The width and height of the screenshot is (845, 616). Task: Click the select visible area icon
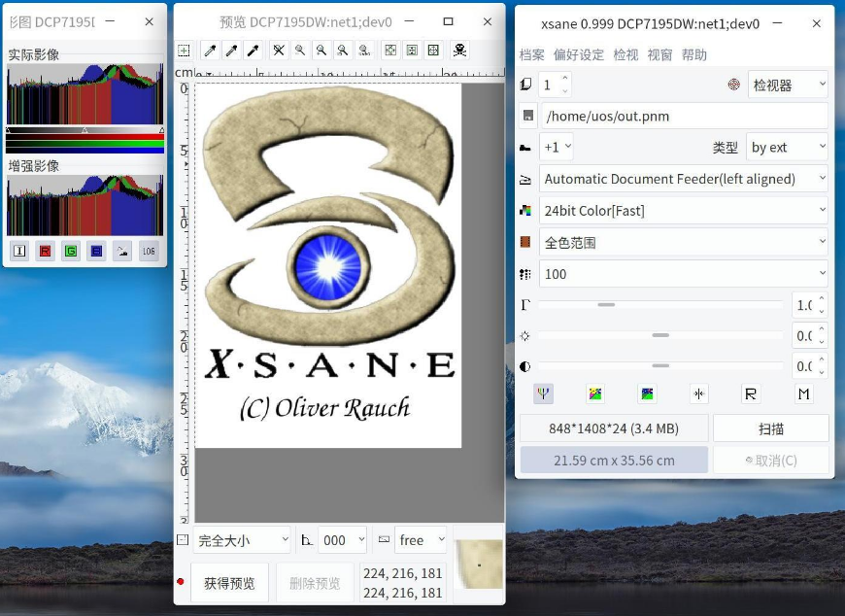point(433,51)
